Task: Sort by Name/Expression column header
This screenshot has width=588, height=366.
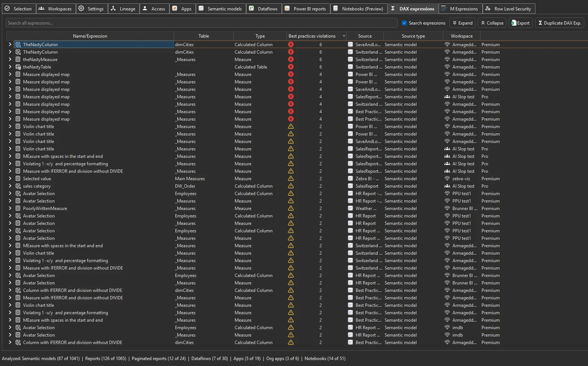Action: (x=90, y=36)
